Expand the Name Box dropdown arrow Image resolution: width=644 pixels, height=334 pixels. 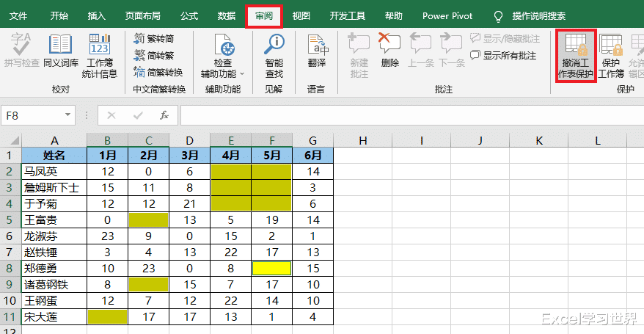click(x=67, y=115)
